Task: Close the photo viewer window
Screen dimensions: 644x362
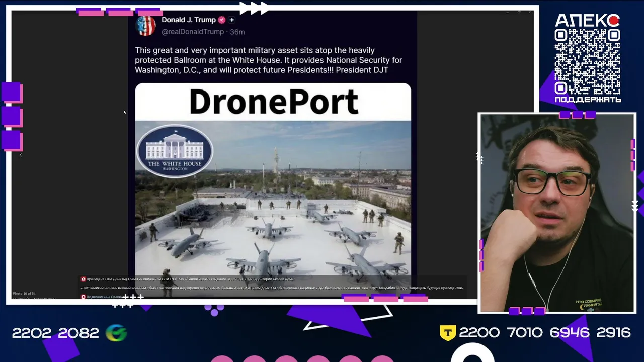Action: click(x=530, y=12)
